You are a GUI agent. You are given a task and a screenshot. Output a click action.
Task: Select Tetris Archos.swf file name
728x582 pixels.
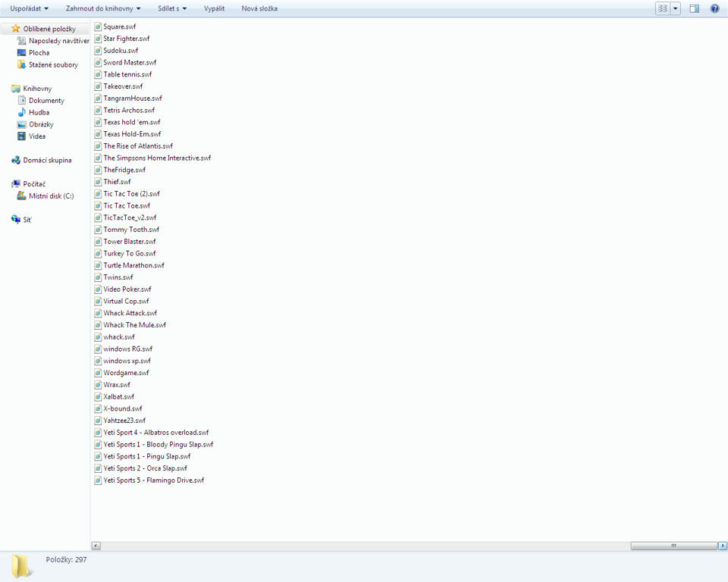(x=129, y=110)
